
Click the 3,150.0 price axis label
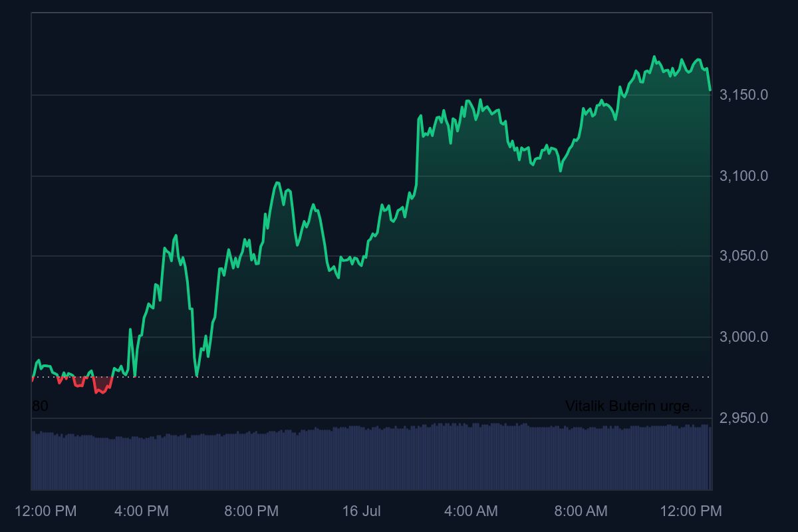[743, 95]
